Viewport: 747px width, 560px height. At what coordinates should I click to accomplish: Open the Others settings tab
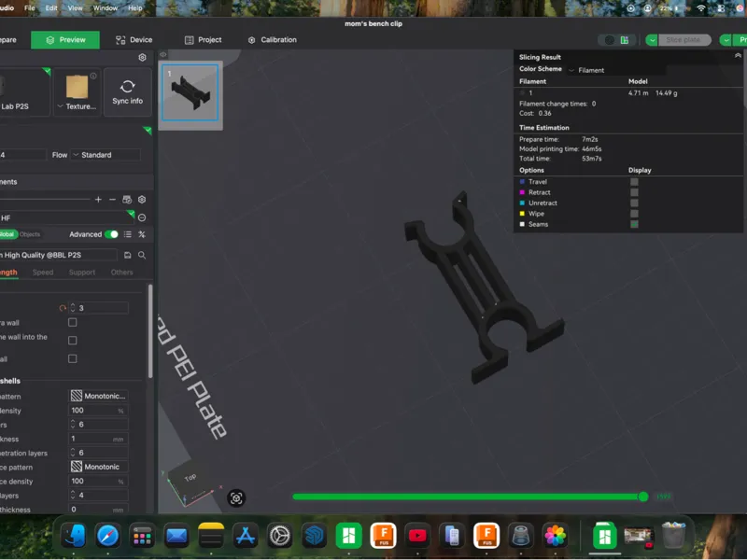122,273
